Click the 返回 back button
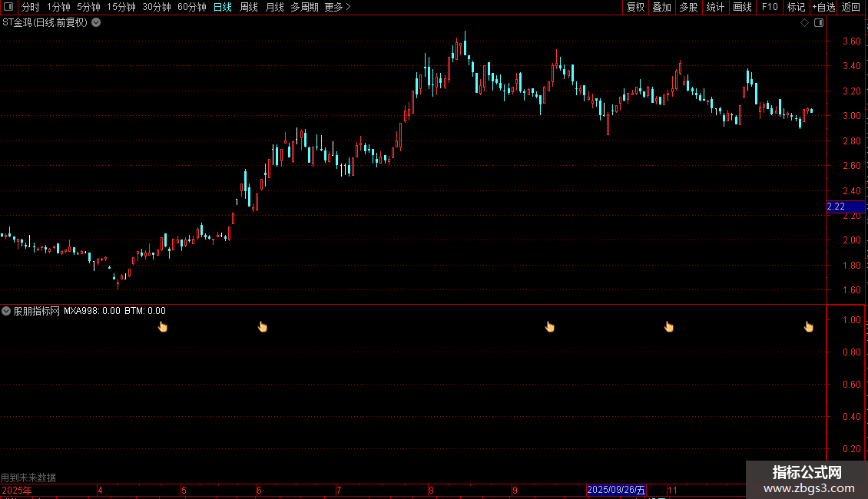This screenshot has width=868, height=499. point(851,7)
